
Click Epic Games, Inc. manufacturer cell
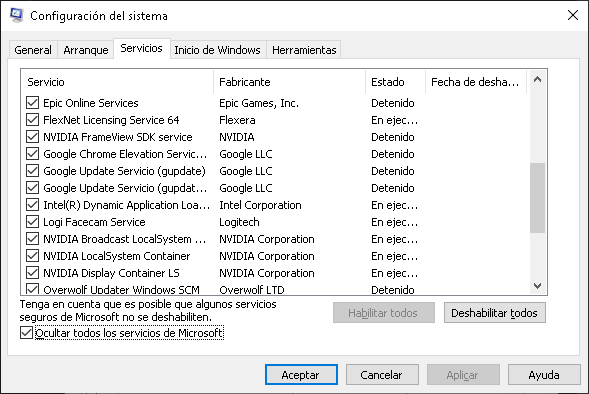point(259,103)
